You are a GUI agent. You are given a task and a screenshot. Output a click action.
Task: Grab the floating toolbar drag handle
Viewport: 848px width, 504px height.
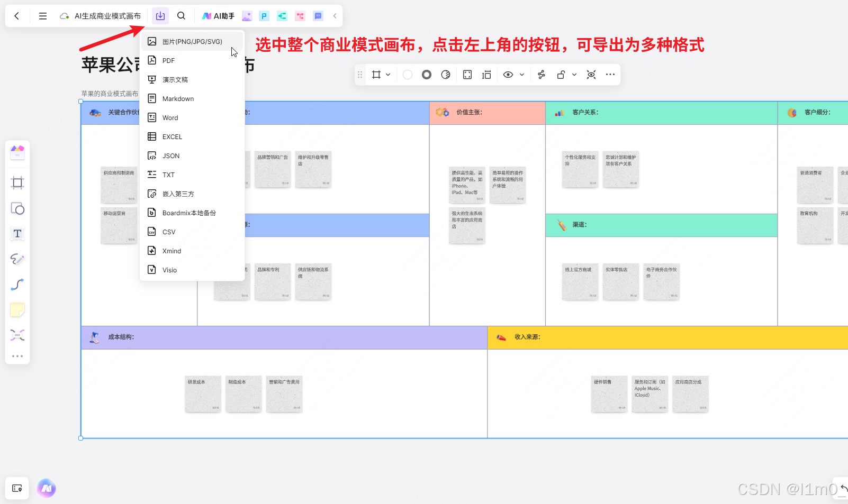click(360, 75)
